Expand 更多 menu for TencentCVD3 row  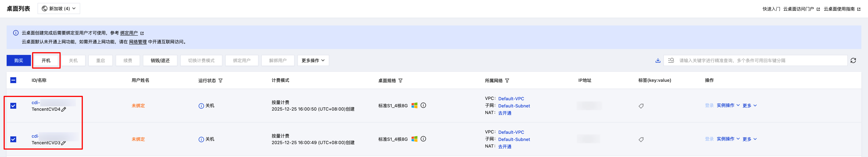749,139
